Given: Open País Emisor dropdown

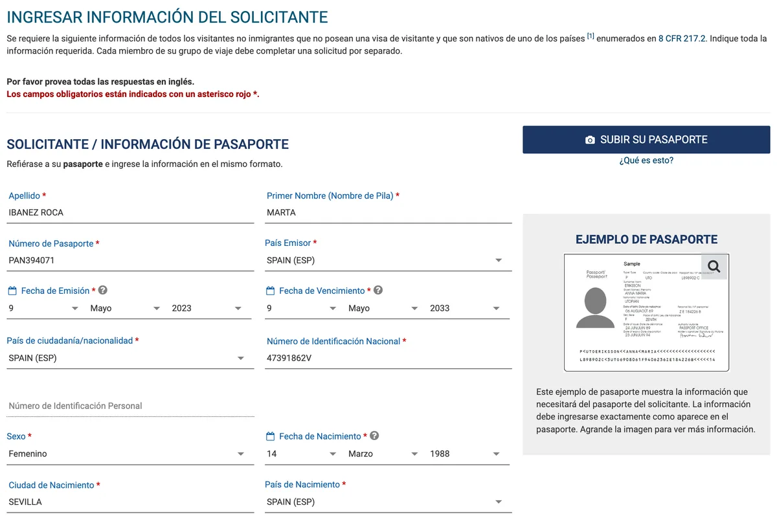Looking at the screenshot, I should coord(387,260).
